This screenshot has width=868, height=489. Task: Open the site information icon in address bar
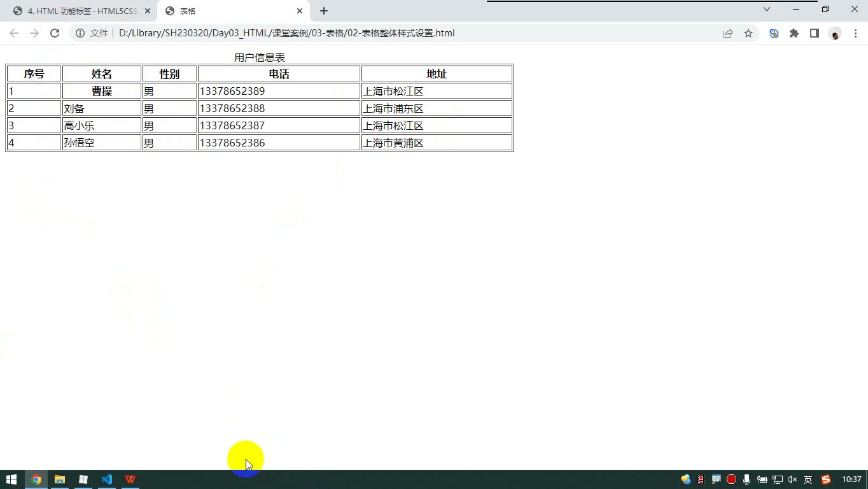point(80,33)
